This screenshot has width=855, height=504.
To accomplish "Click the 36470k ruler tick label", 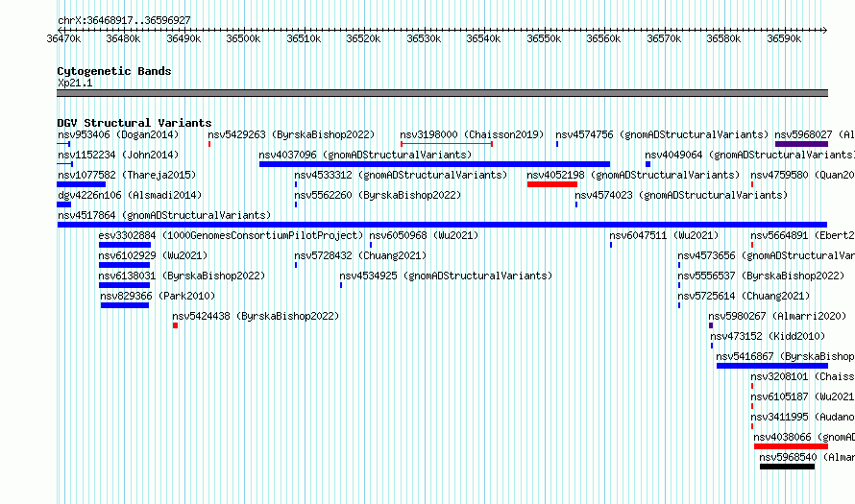I will coord(63,38).
